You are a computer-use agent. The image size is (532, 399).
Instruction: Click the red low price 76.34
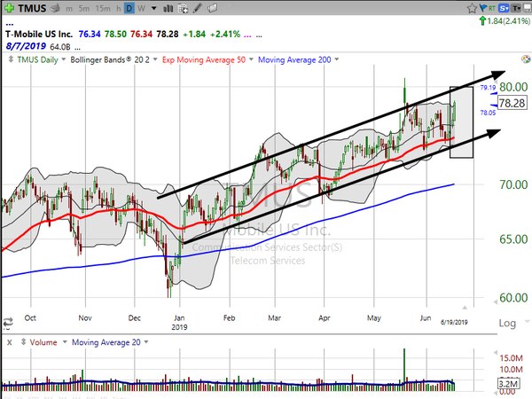click(141, 34)
